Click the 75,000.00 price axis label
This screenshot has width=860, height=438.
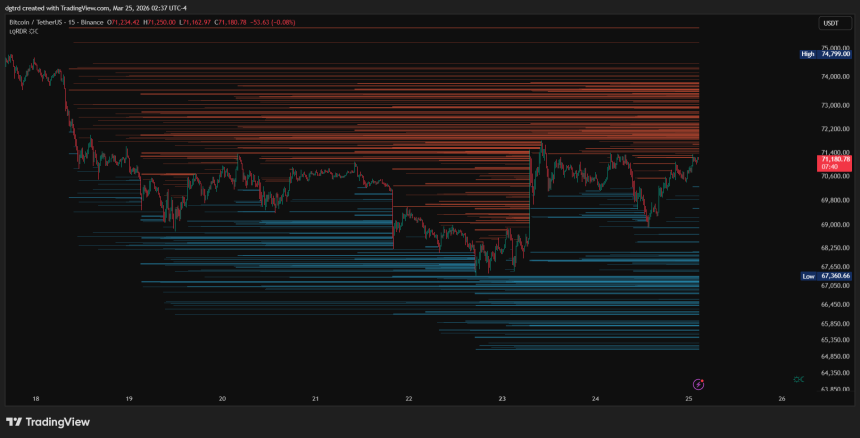[x=835, y=48]
